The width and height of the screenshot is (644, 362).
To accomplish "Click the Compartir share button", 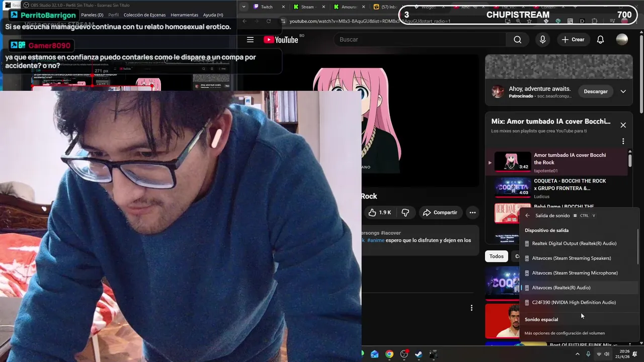I will click(x=440, y=213).
